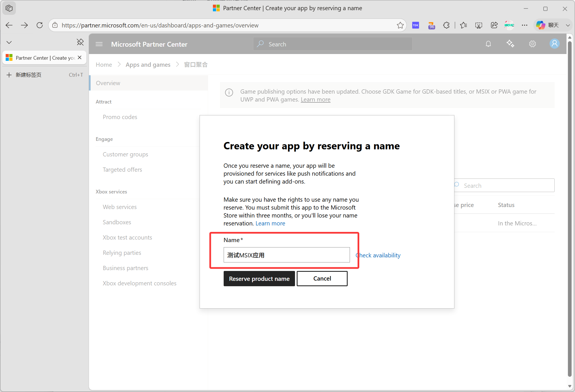Reload the page with the refresh icon

[40, 25]
